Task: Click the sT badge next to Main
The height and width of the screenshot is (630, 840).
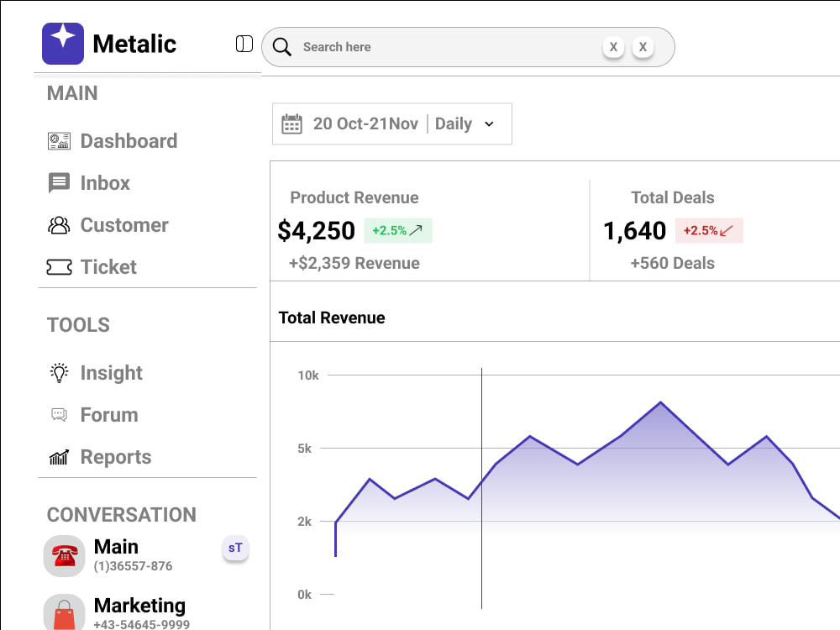Action: tap(235, 548)
